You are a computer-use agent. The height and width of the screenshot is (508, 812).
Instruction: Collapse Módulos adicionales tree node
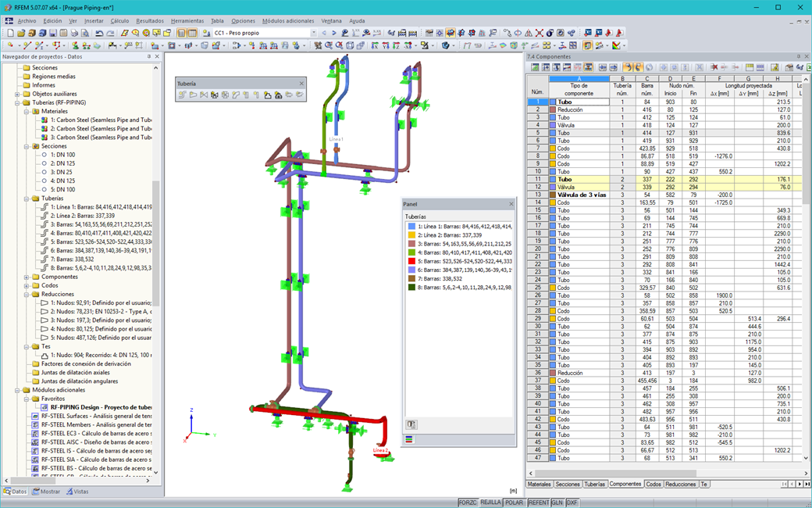(x=17, y=390)
